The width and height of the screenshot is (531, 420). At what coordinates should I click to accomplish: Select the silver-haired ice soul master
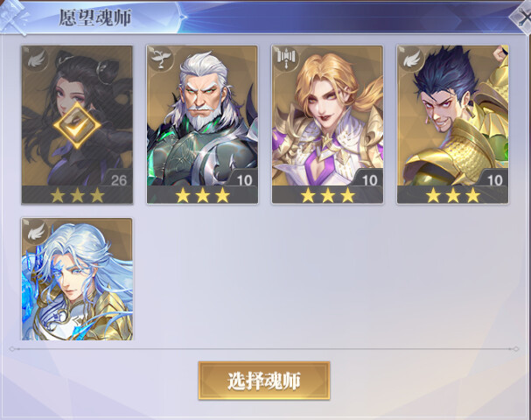click(x=77, y=279)
